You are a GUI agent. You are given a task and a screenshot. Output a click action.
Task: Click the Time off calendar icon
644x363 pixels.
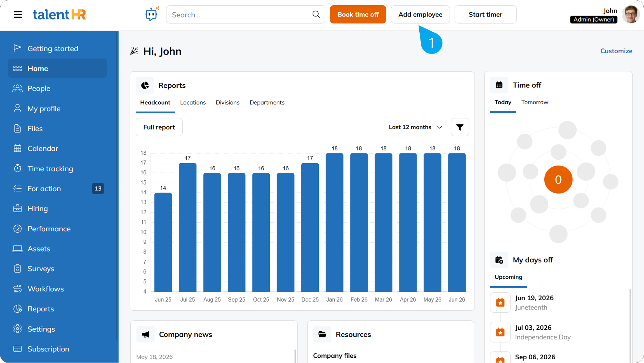[x=499, y=85]
